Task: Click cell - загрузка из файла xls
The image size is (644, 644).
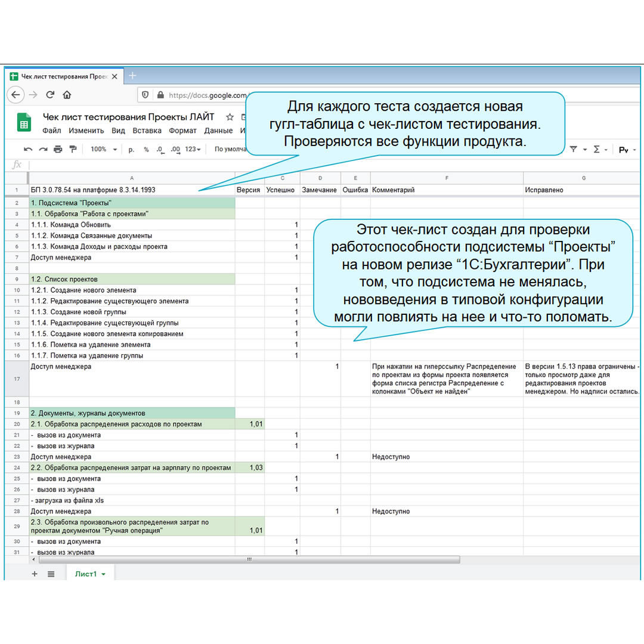Action: [x=132, y=501]
